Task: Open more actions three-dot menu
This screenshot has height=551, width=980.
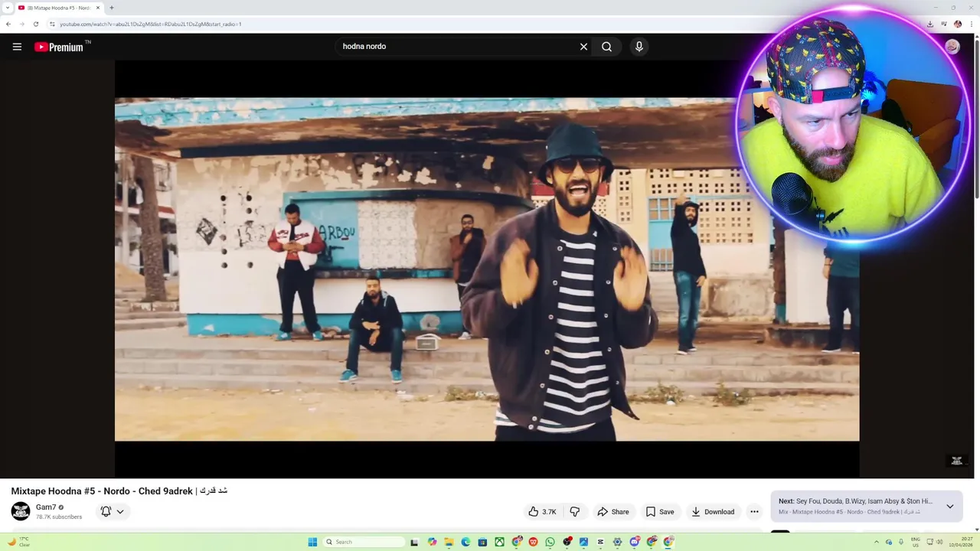Action: [x=754, y=512]
